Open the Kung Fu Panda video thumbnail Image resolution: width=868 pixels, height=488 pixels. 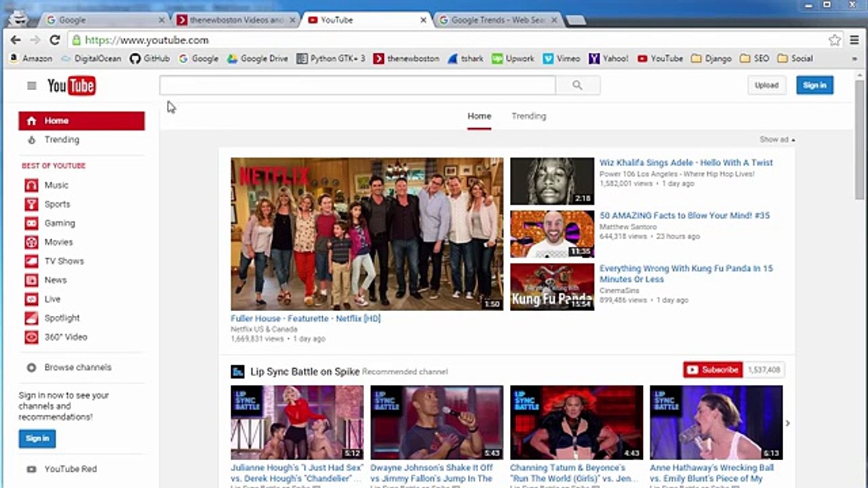(552, 287)
